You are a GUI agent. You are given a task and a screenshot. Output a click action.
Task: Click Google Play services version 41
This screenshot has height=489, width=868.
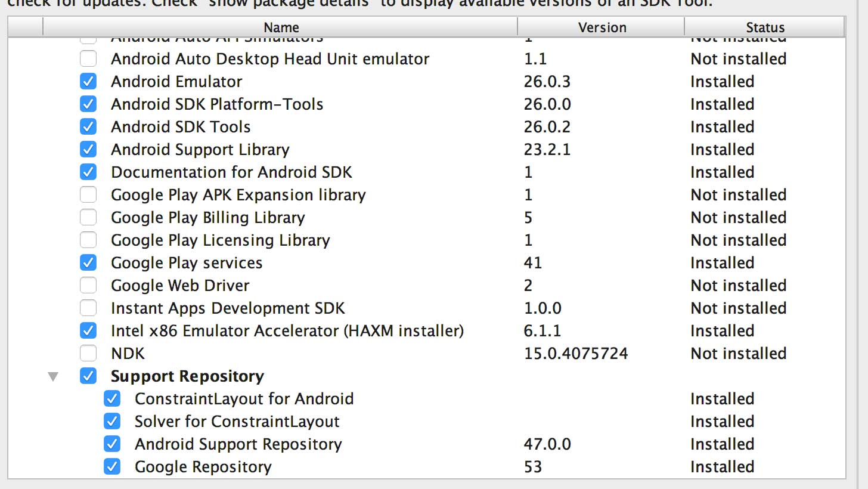tap(533, 263)
